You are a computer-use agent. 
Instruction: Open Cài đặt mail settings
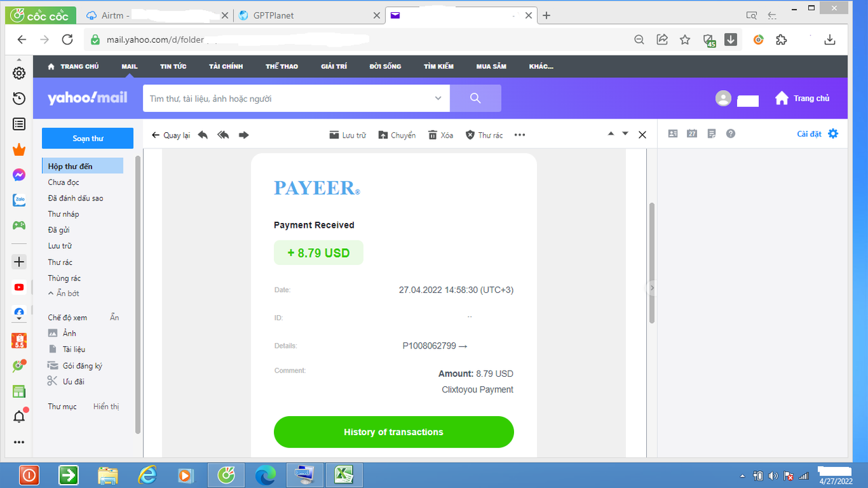pyautogui.click(x=818, y=134)
